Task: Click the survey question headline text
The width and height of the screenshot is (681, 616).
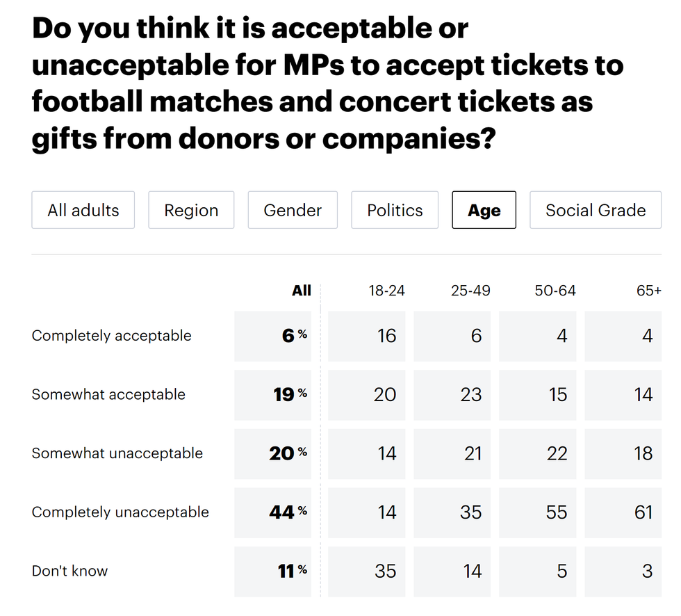Action: [327, 83]
